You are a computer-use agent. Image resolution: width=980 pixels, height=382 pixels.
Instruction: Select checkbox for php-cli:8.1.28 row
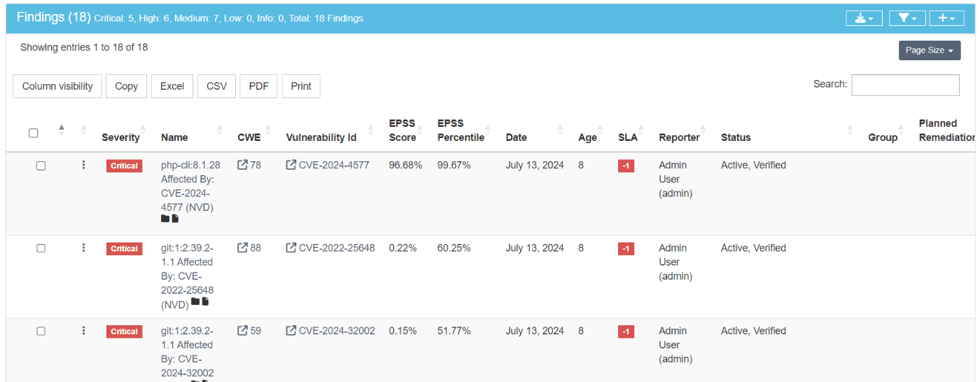point(41,165)
